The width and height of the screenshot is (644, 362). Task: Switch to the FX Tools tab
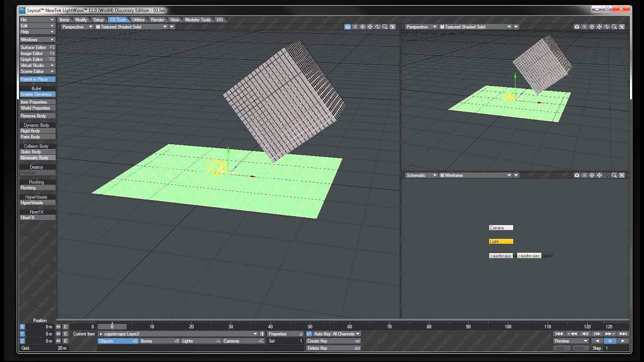click(118, 20)
